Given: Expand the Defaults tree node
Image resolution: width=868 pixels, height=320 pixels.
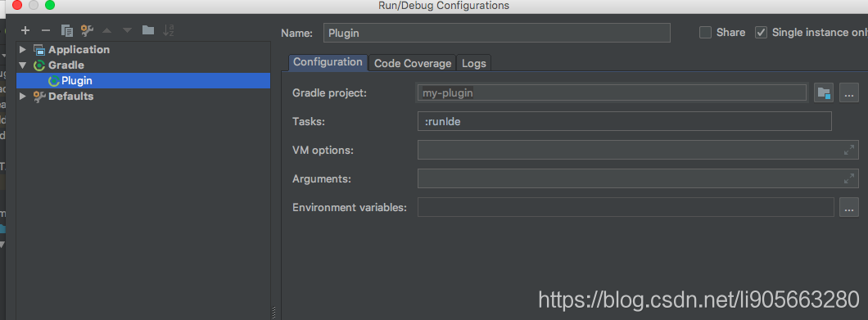Looking at the screenshot, I should pyautogui.click(x=23, y=97).
